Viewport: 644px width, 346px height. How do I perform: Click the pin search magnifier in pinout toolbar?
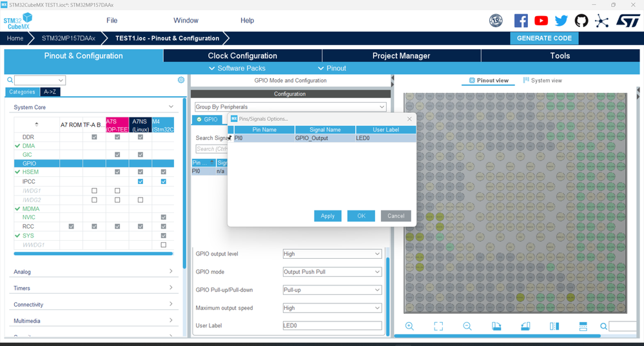coord(603,326)
